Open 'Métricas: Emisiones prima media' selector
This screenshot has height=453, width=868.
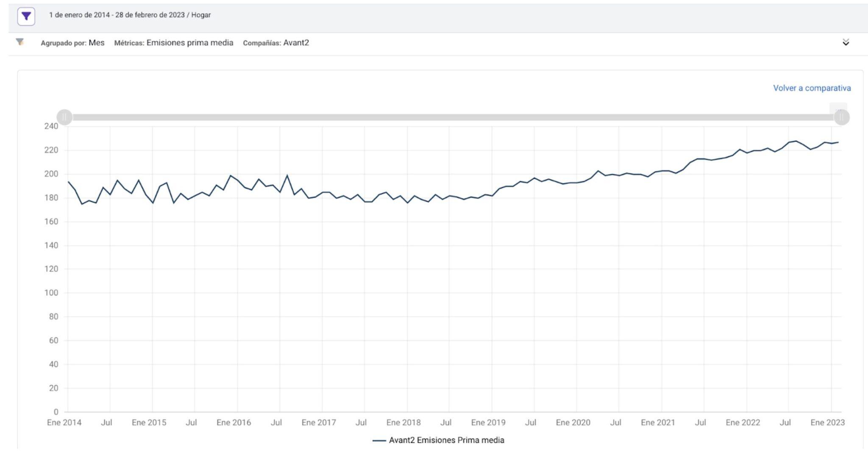(x=173, y=43)
